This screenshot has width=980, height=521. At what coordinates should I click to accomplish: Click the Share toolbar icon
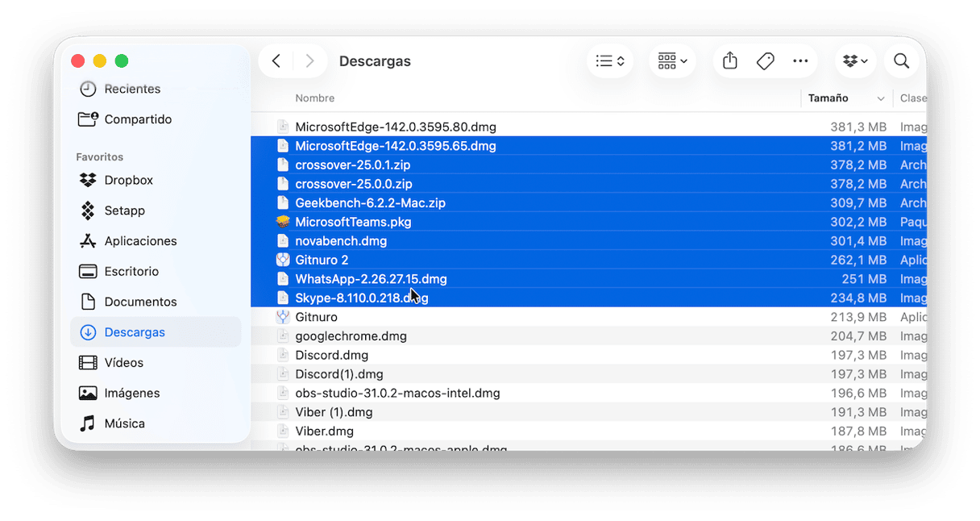(x=730, y=61)
